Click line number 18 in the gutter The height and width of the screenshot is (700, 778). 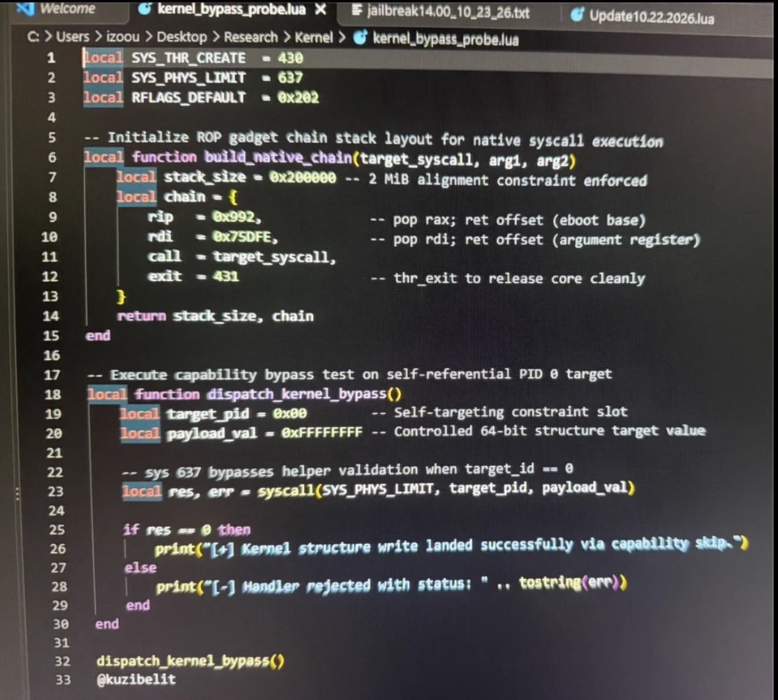tap(53, 394)
